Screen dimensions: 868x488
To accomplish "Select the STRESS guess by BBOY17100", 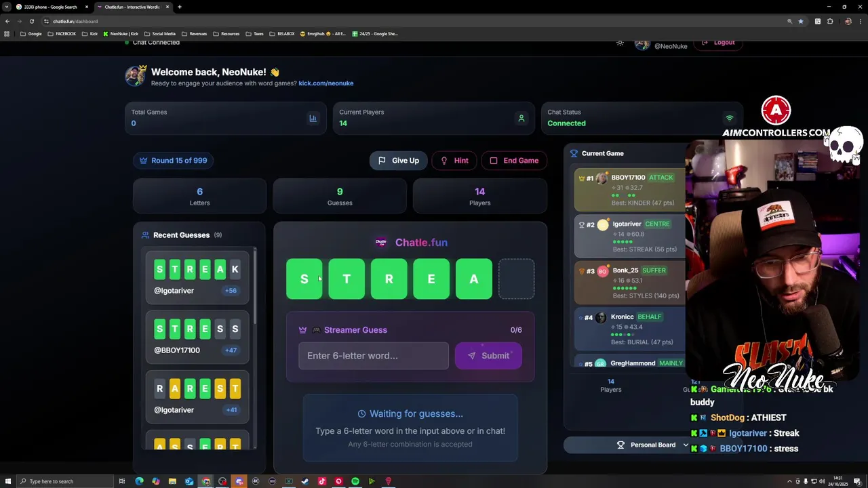I will [x=197, y=337].
